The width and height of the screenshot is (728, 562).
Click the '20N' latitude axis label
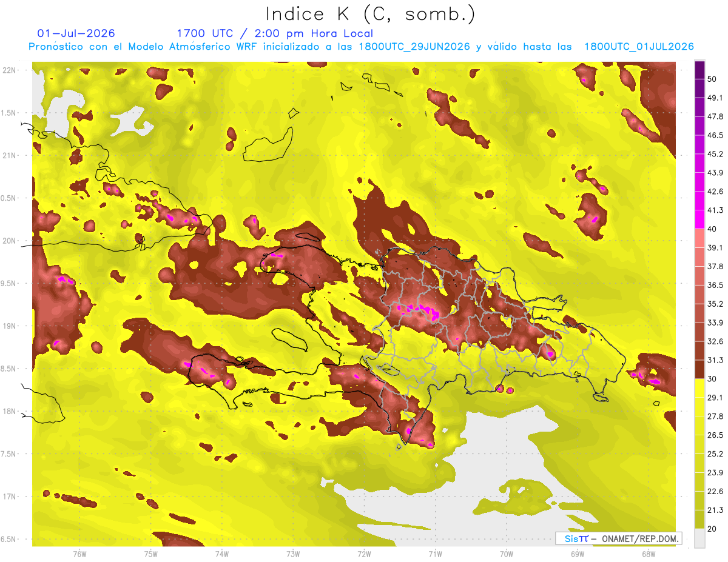coord(10,241)
